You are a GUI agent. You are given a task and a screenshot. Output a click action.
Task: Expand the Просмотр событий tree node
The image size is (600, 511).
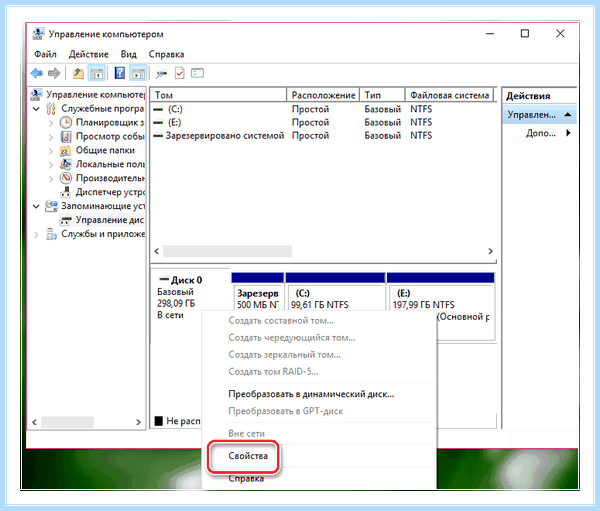pos(51,137)
